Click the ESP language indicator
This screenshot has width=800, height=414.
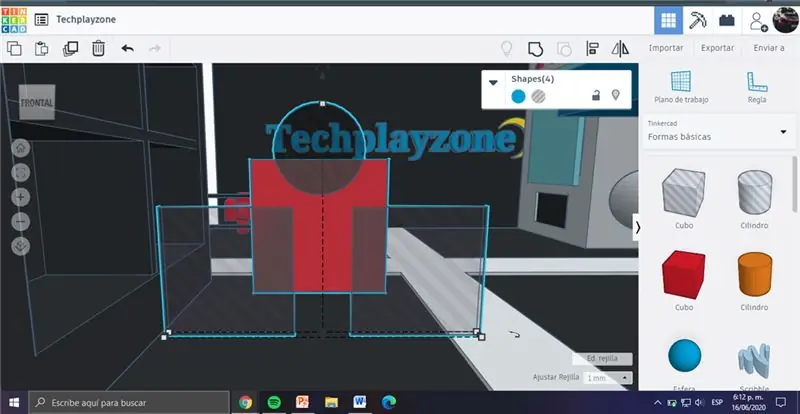pos(716,402)
